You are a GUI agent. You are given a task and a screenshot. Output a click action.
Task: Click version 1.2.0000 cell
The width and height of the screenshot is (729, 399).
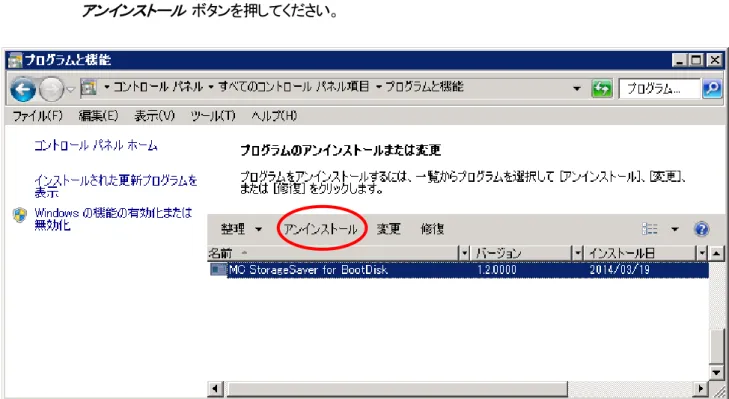click(x=497, y=270)
